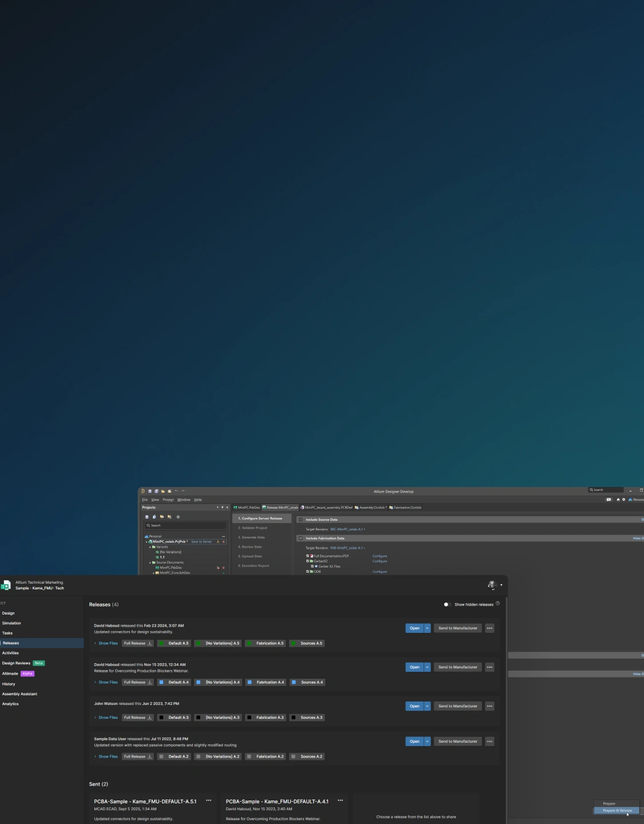
Task: Click the help icon beside Show hidden releases
Action: point(497,604)
